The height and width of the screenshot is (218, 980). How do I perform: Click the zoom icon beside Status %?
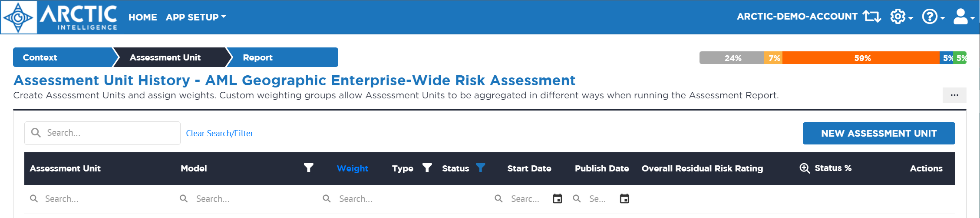[805, 168]
